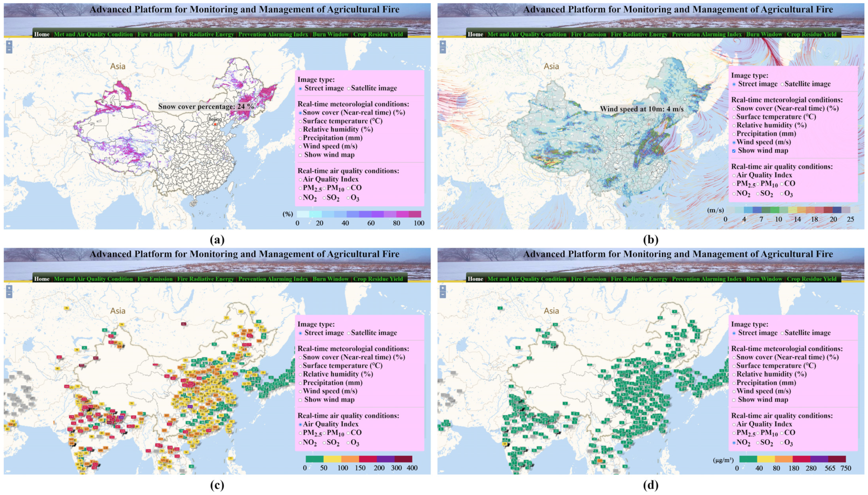Zoom in on wind speed map (b)
Viewport: 868px width, 495px height.
443,43
